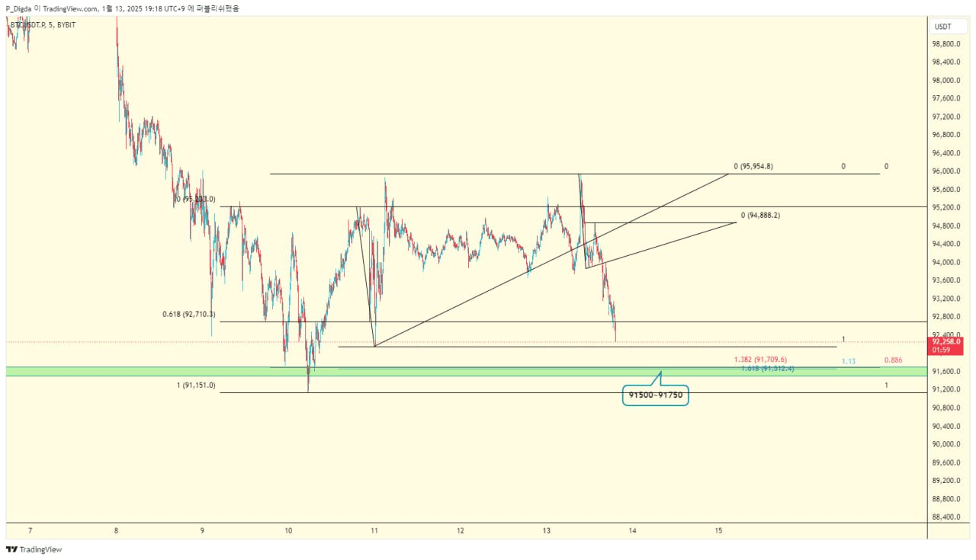
Task: Select the 91500~91750 callout box
Action: pos(656,396)
